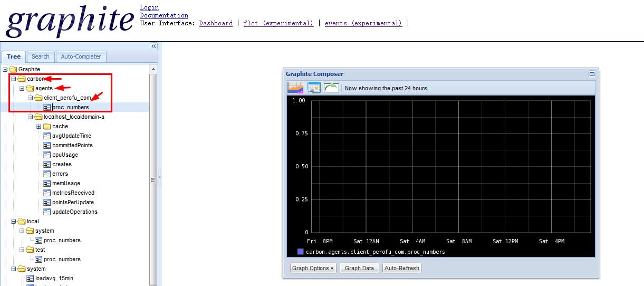
Task: Collapse the agents folder node
Action: (x=22, y=88)
